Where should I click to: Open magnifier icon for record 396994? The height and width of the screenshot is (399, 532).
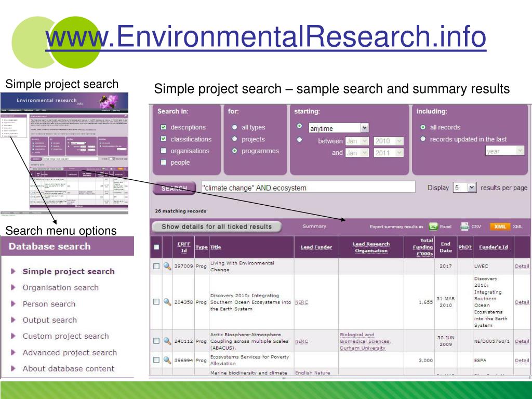(x=167, y=360)
